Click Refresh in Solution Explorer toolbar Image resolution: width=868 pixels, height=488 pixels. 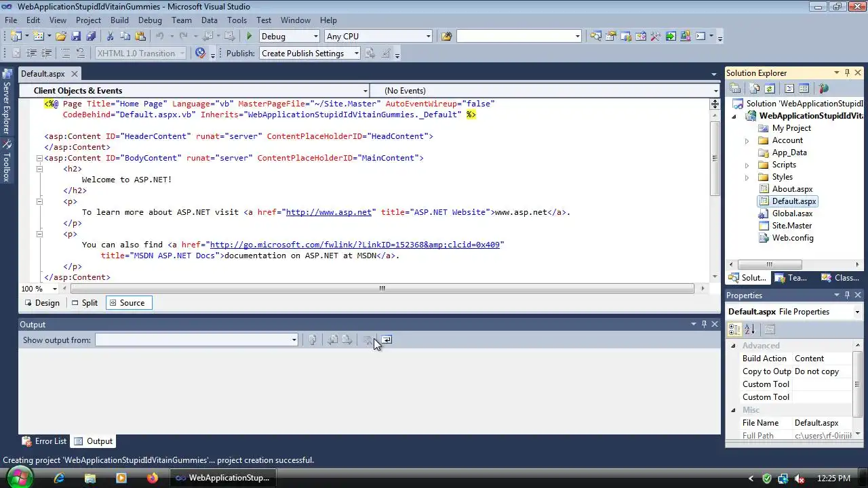[x=770, y=88]
